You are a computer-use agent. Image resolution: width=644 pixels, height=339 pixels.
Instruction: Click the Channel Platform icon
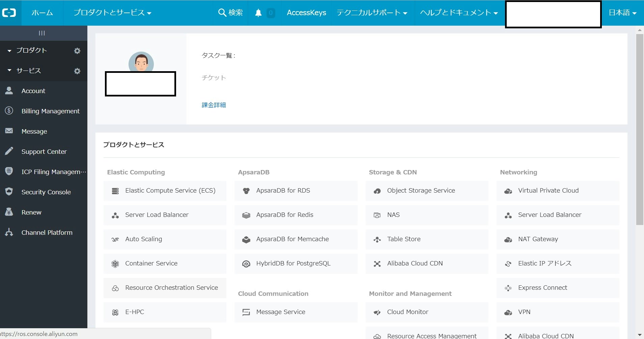pyautogui.click(x=9, y=232)
